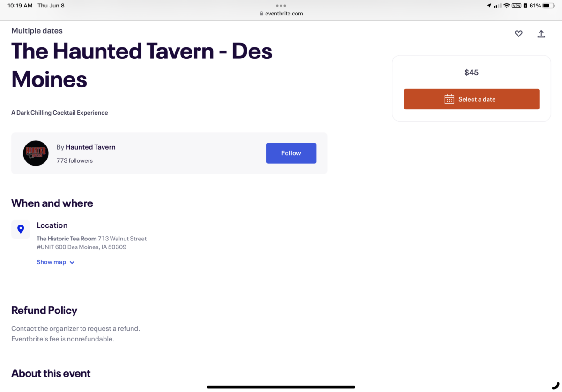The width and height of the screenshot is (562, 392).
Task: Expand the Show map link
Action: coord(55,262)
